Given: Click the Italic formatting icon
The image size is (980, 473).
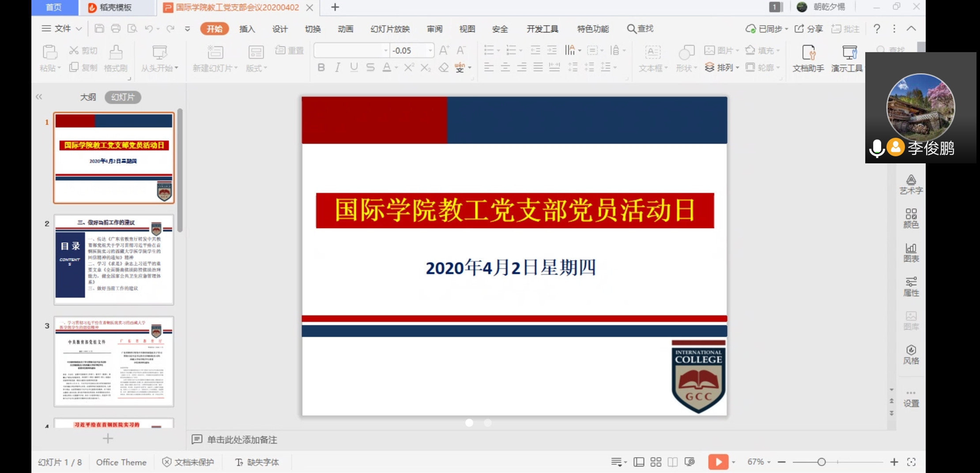Looking at the screenshot, I should tap(337, 68).
